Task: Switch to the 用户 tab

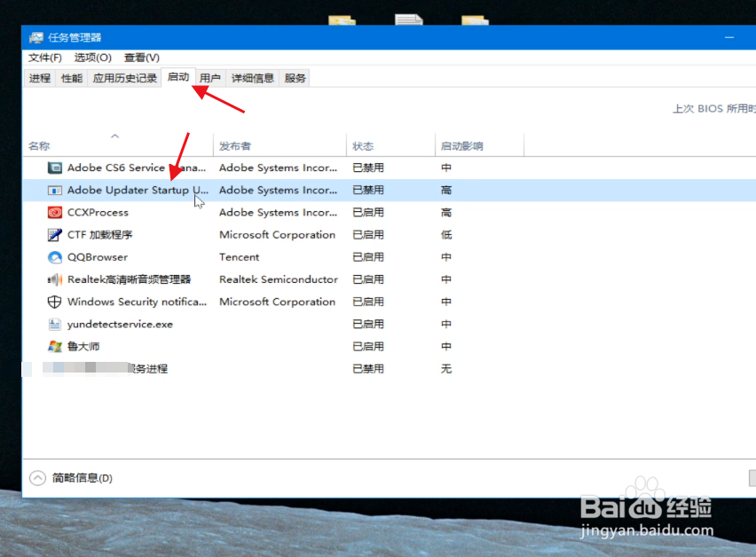Action: point(209,78)
